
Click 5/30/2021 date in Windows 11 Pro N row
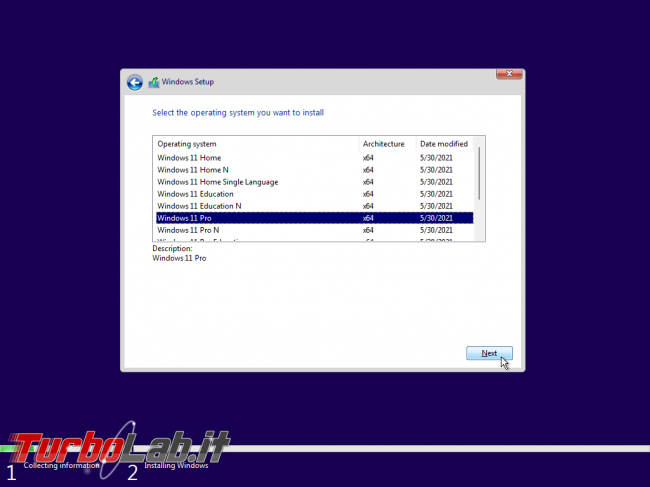(x=436, y=230)
